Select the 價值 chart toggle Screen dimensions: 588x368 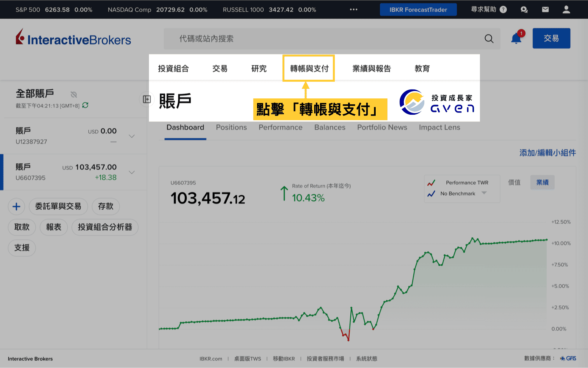(x=514, y=182)
